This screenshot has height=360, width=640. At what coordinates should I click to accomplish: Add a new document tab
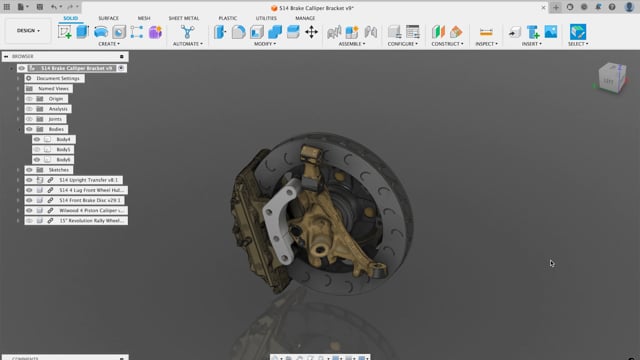point(556,7)
